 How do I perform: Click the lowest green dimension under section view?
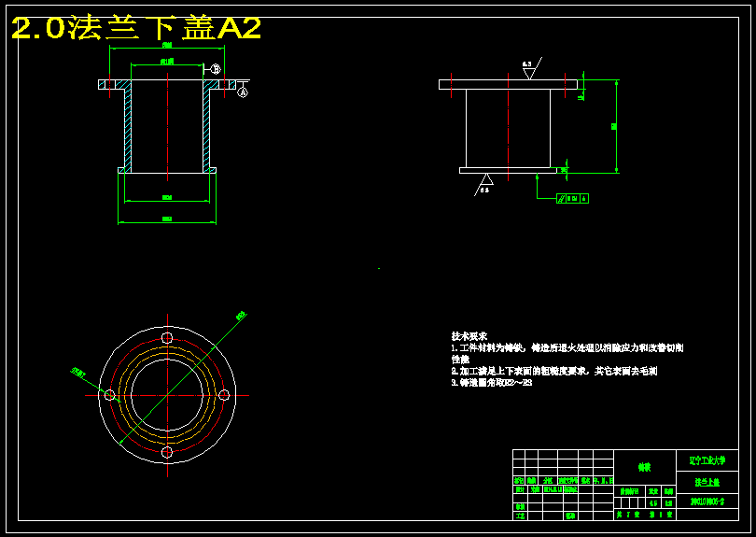(x=167, y=219)
